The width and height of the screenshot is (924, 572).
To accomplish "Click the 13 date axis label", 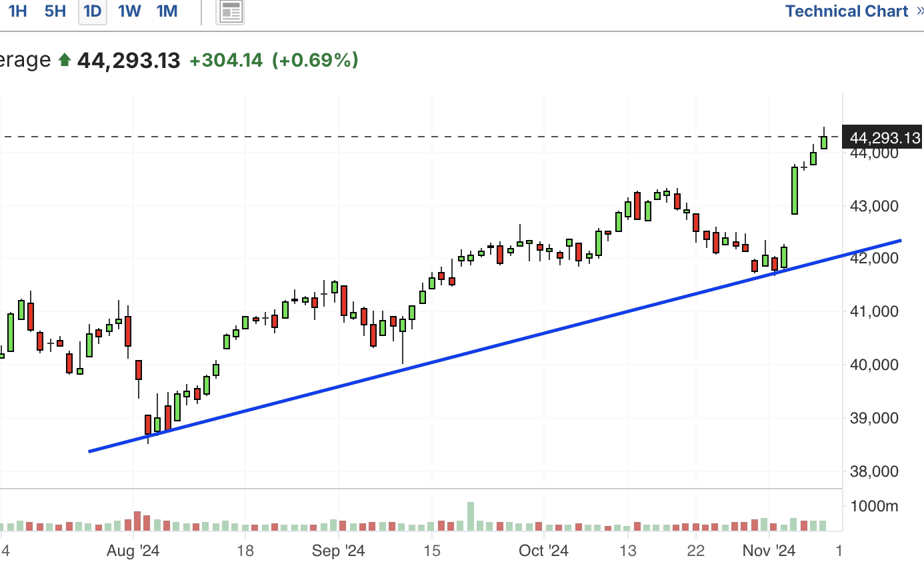I will [x=627, y=551].
